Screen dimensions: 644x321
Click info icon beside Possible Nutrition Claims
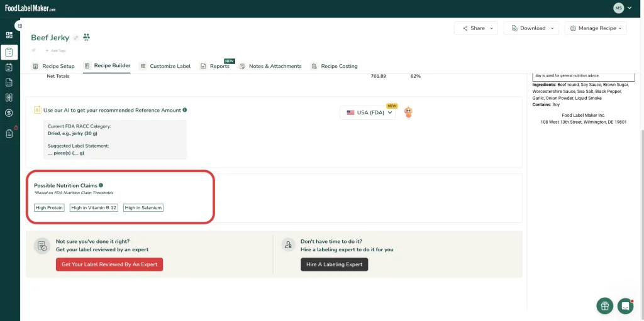[x=101, y=185]
